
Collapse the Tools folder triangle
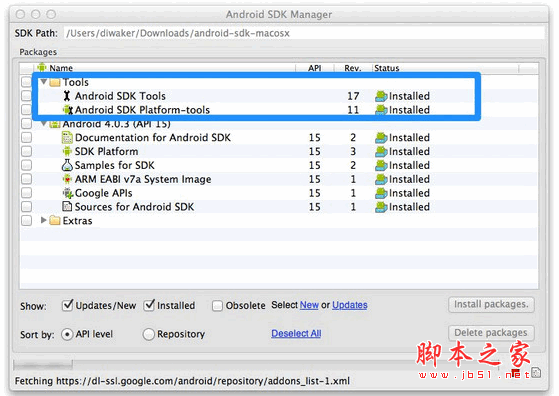point(43,82)
